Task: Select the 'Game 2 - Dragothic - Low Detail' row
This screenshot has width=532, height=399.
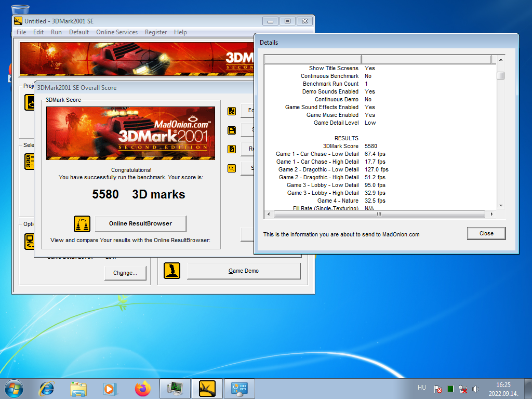Action: click(380, 170)
